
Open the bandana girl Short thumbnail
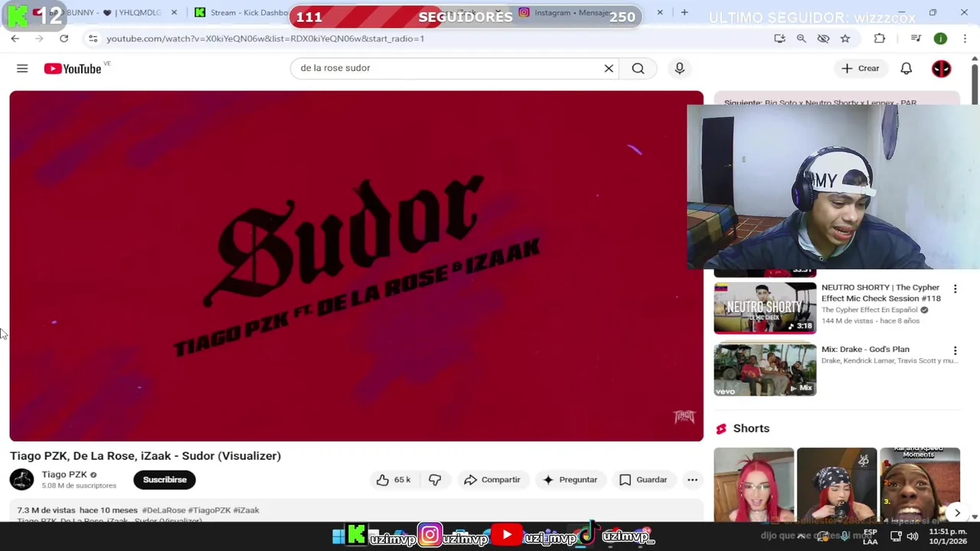click(837, 484)
